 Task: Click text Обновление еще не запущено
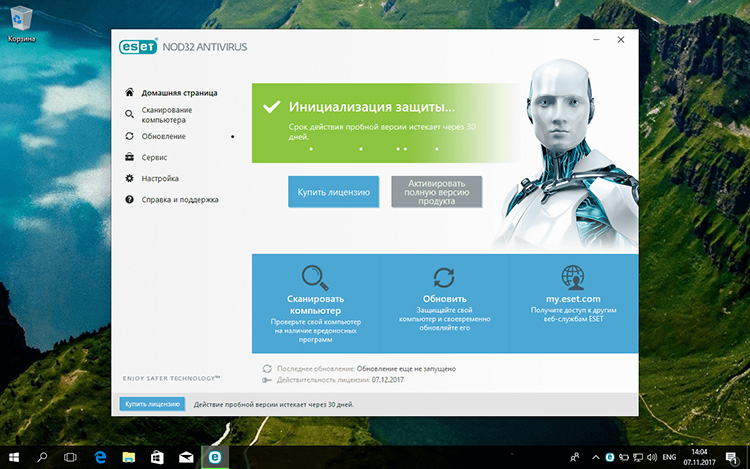406,369
